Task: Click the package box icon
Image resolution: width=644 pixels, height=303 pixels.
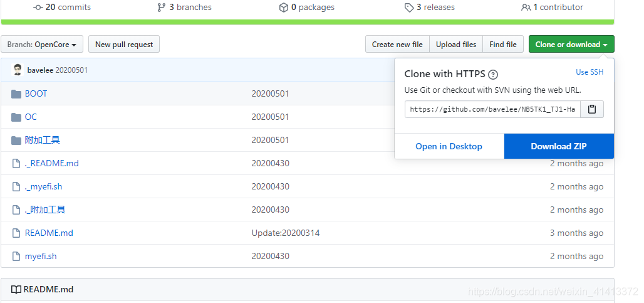Action: click(283, 8)
